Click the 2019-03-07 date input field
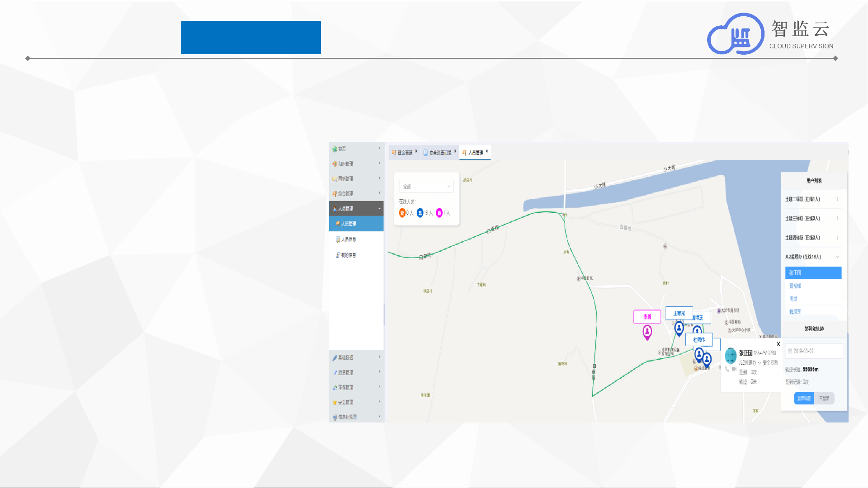The height and width of the screenshot is (488, 868). tap(814, 351)
